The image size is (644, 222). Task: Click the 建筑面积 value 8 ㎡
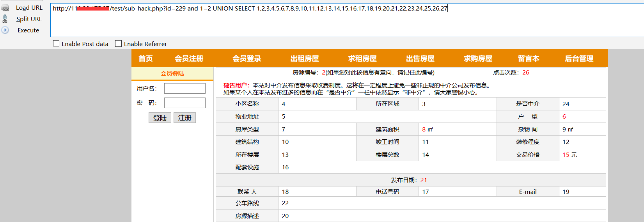[428, 130]
